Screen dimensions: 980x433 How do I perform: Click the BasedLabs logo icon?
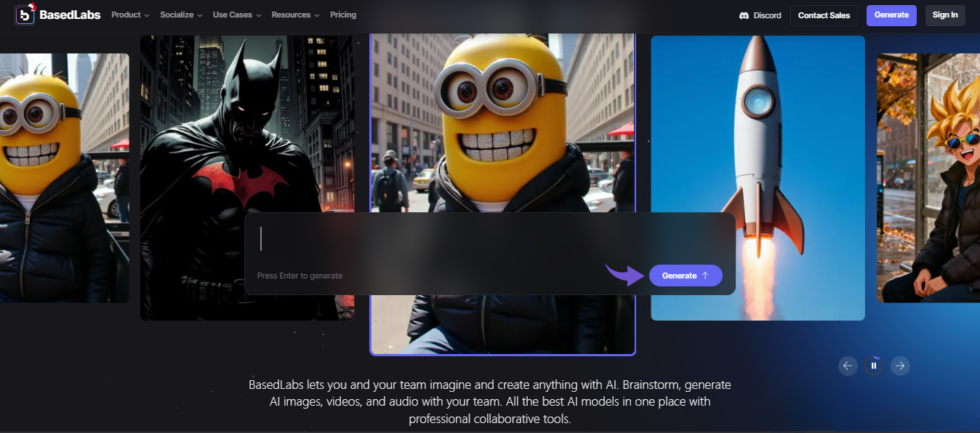25,15
